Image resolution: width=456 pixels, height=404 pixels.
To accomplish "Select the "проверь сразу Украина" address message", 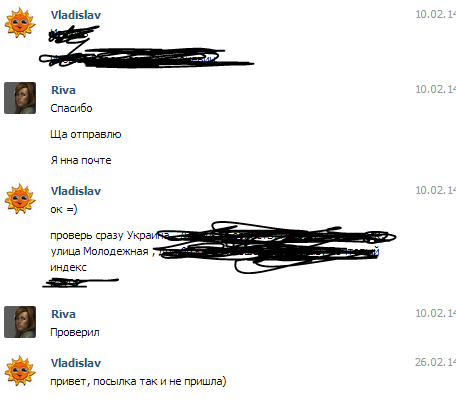I will tap(215, 251).
